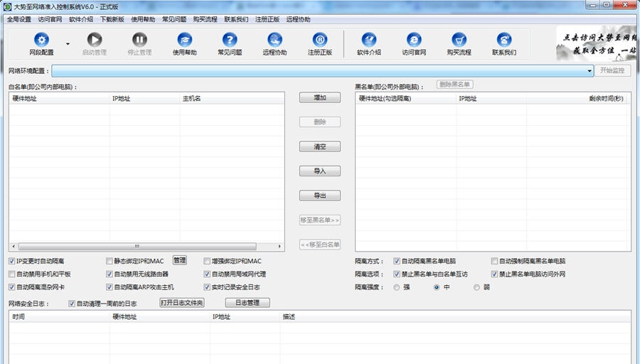Screen dimensions: 640x364
Task: Click the 联系我们 phone icon
Action: (x=504, y=40)
